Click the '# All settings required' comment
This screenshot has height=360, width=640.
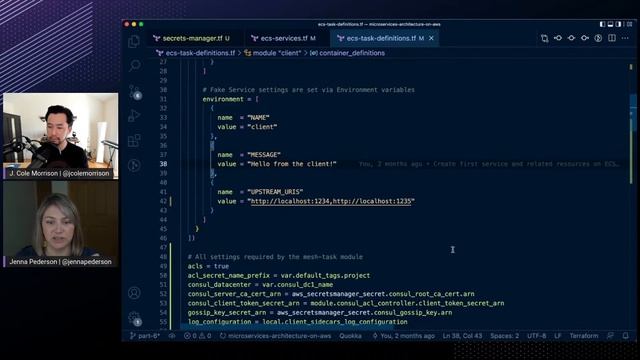click(x=275, y=257)
